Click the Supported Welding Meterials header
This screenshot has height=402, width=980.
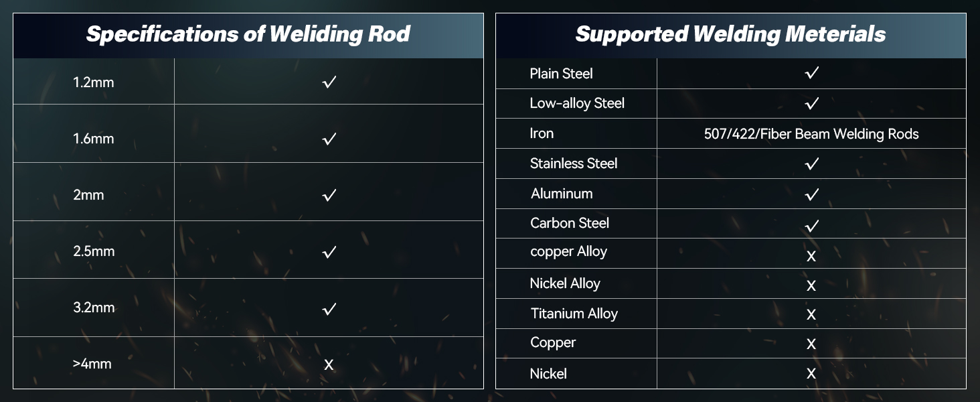coord(731,34)
